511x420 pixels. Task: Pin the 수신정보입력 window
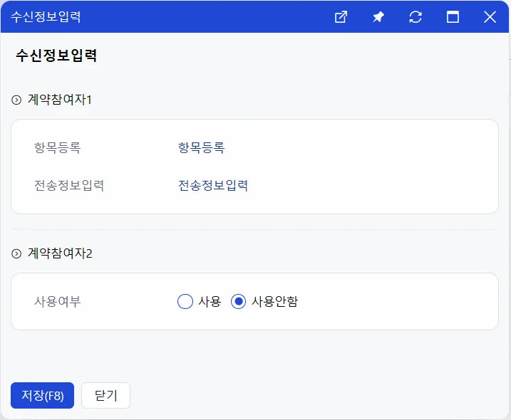tap(378, 17)
